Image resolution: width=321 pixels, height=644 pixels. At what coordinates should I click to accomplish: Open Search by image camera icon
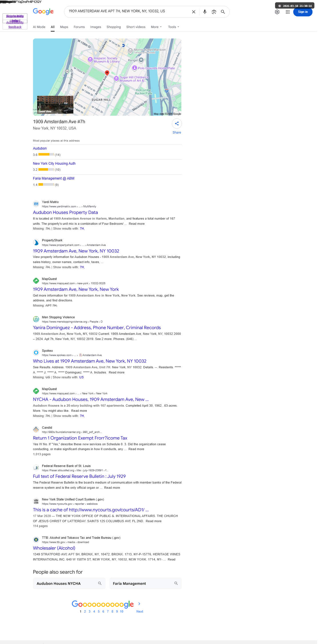214,12
